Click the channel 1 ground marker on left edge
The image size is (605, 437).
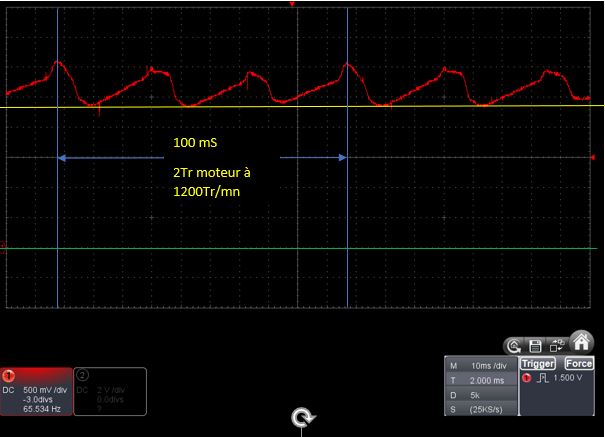3,245
